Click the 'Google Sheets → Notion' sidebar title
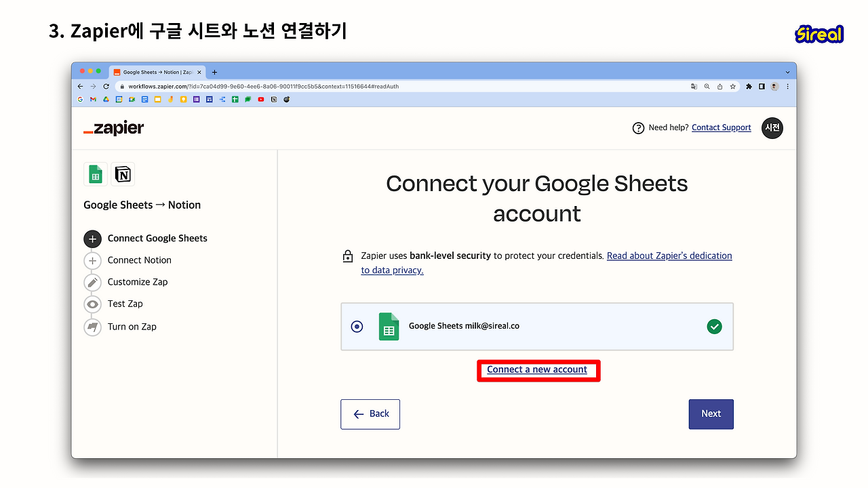 [x=142, y=205]
